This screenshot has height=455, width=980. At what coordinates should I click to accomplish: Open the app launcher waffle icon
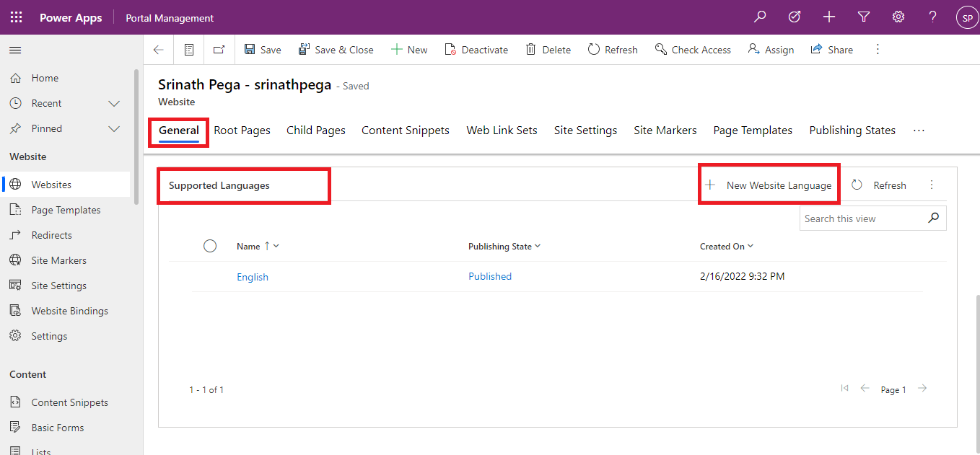tap(16, 17)
